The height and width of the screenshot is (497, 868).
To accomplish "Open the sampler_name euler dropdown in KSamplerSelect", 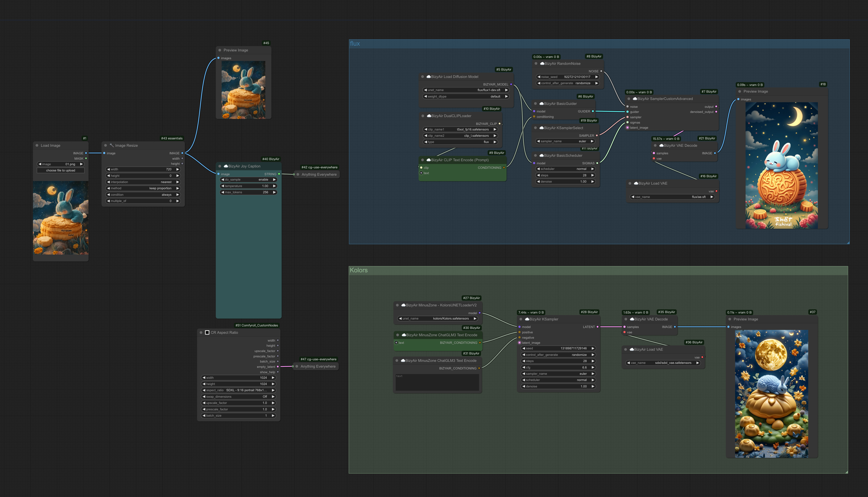I will [x=565, y=141].
